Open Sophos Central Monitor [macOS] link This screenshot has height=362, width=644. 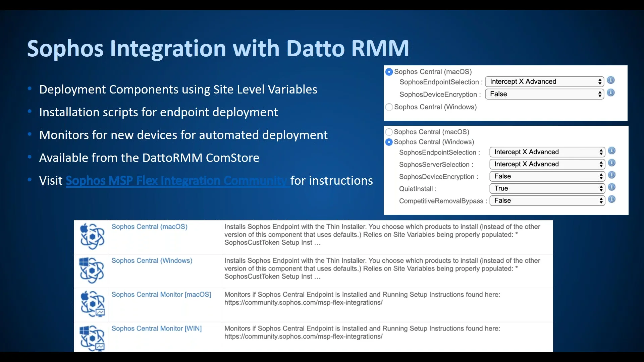pyautogui.click(x=161, y=295)
